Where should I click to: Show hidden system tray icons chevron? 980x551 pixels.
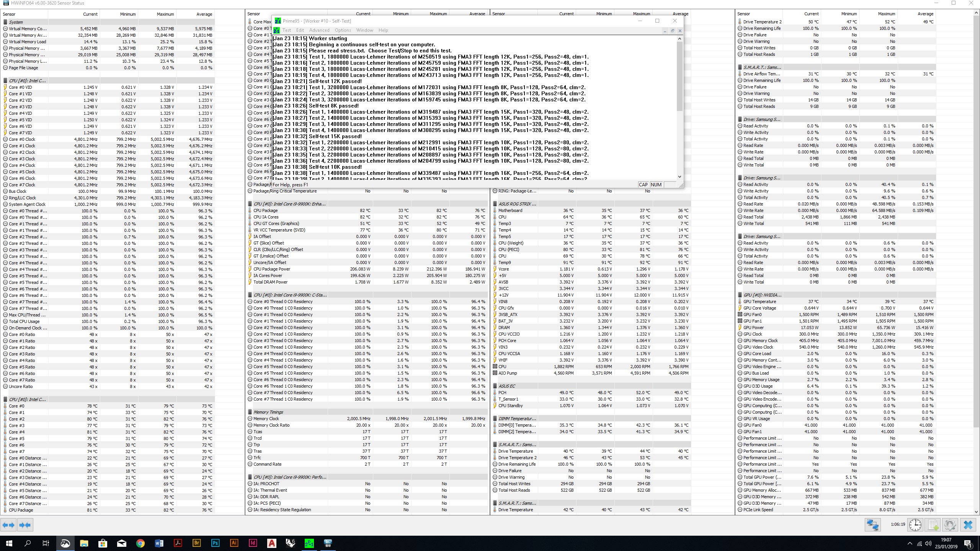(910, 543)
